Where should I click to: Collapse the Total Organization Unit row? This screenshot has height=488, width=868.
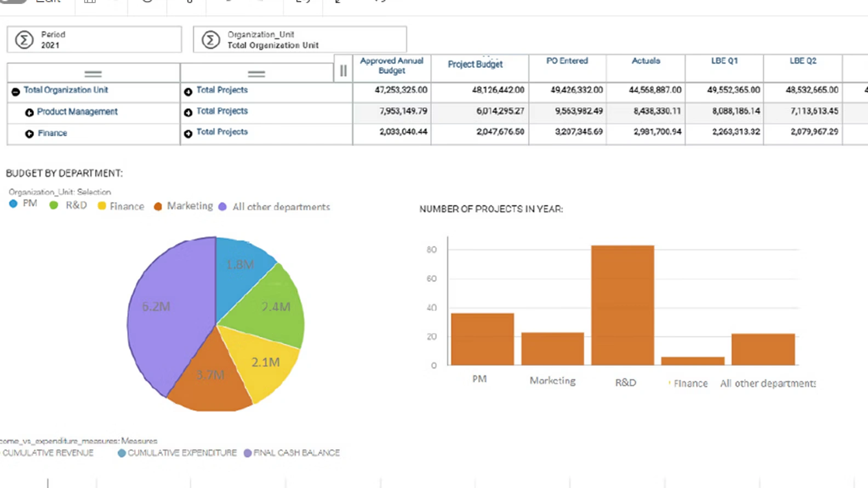click(x=16, y=91)
